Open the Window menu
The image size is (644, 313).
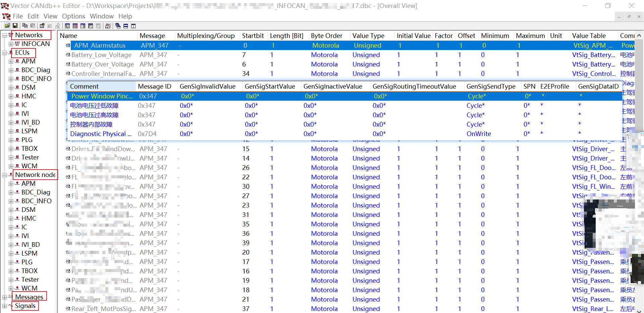coord(102,16)
